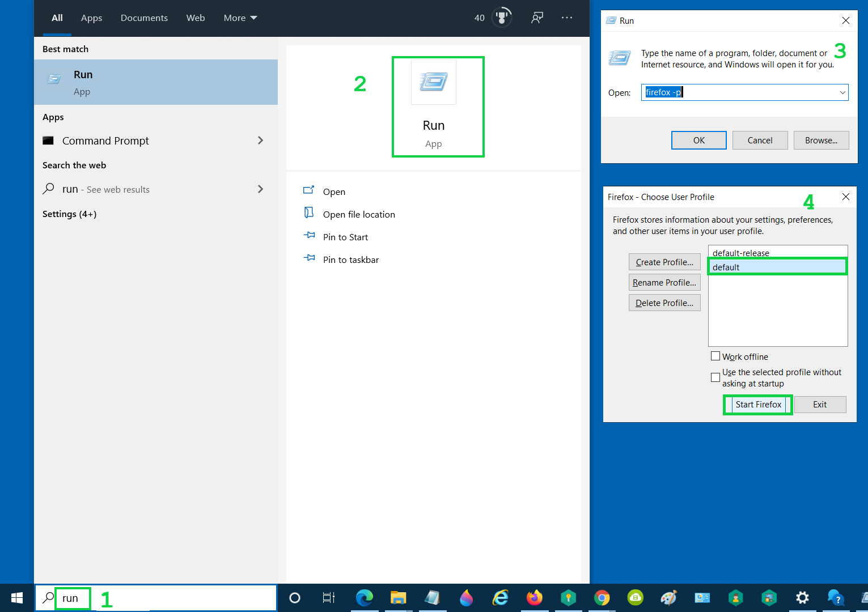The width and height of the screenshot is (868, 612).
Task: Click Create Profile button
Action: [x=664, y=262]
